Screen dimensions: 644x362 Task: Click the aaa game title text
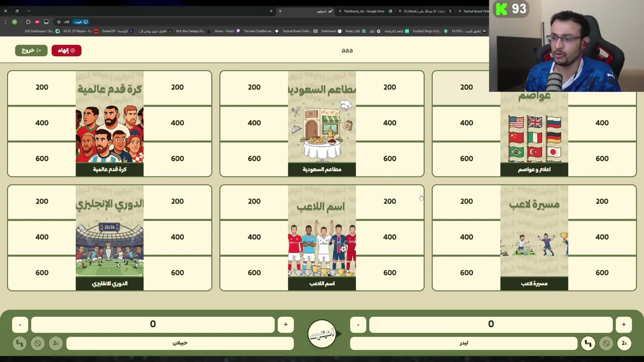pos(347,50)
